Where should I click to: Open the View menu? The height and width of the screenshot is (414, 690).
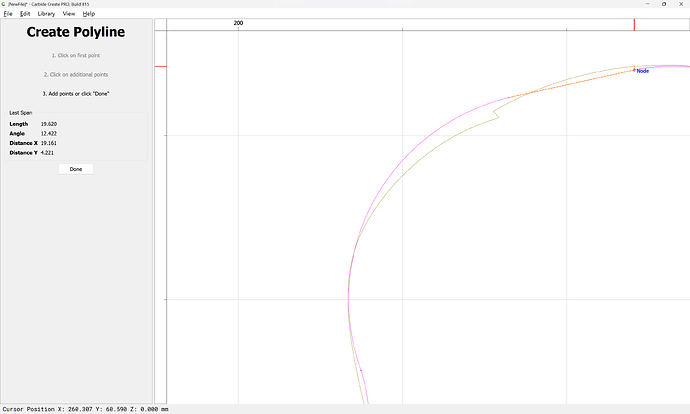coord(69,14)
